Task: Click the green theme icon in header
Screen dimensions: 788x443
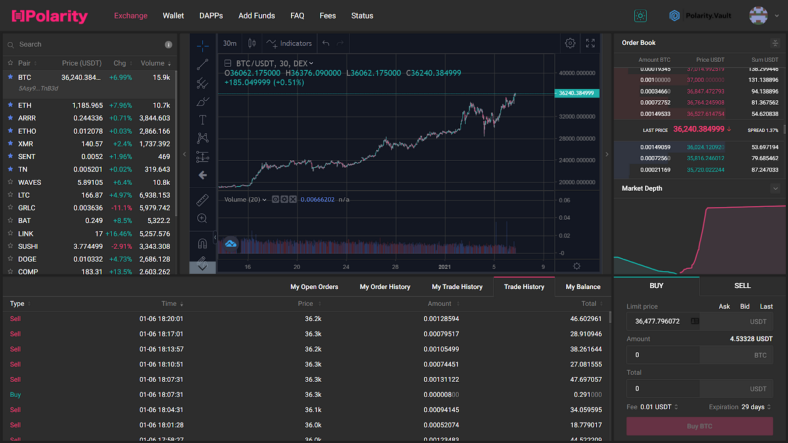Action: pos(640,16)
